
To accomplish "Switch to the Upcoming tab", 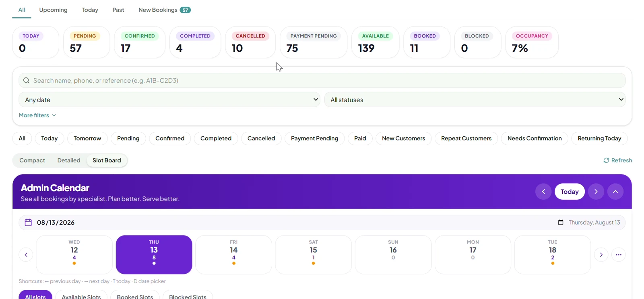I will tap(53, 10).
